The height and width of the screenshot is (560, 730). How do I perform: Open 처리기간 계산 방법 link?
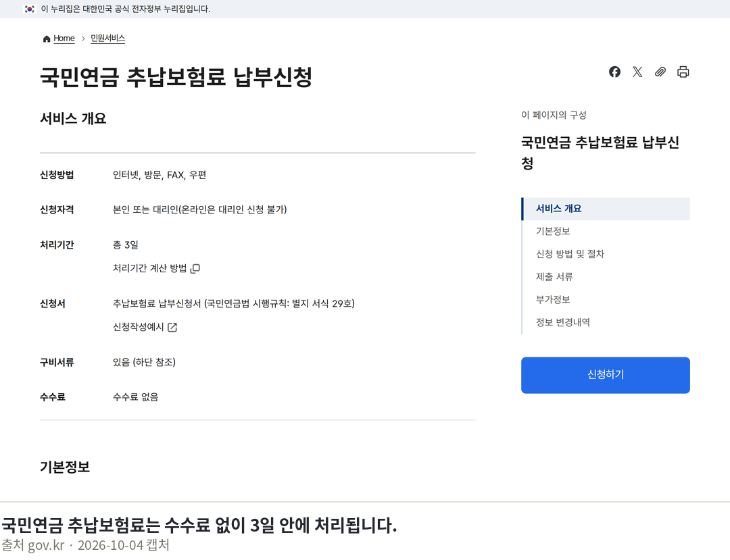point(149,268)
